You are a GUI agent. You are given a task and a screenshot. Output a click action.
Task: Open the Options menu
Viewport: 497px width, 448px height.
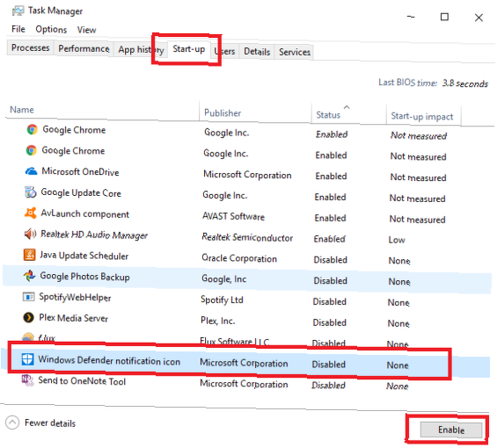click(51, 29)
